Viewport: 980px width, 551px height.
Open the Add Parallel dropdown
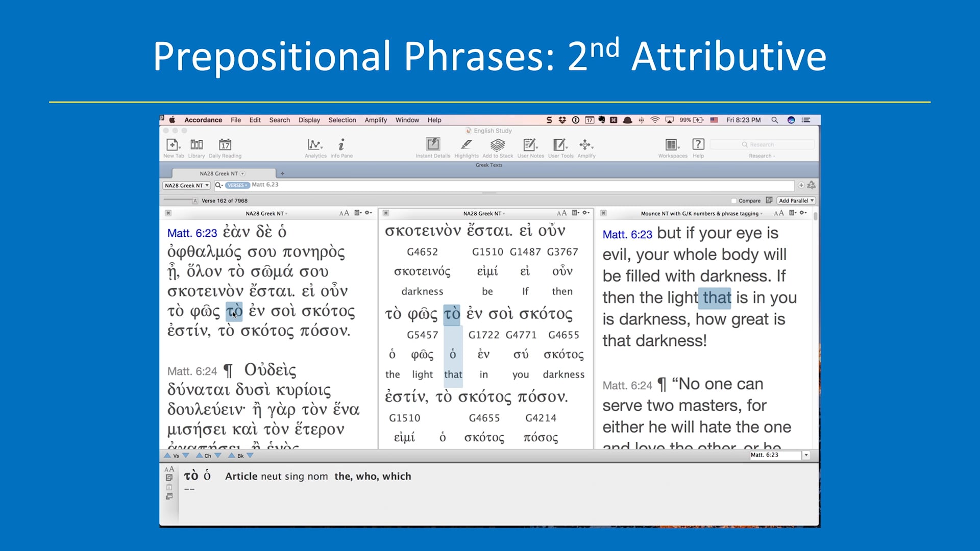[796, 201]
